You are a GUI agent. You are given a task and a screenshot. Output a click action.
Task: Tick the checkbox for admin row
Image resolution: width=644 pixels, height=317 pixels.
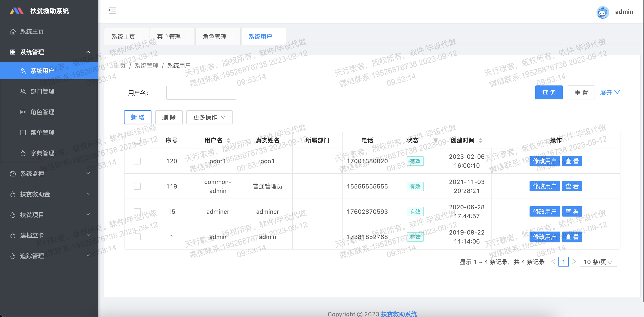137,237
